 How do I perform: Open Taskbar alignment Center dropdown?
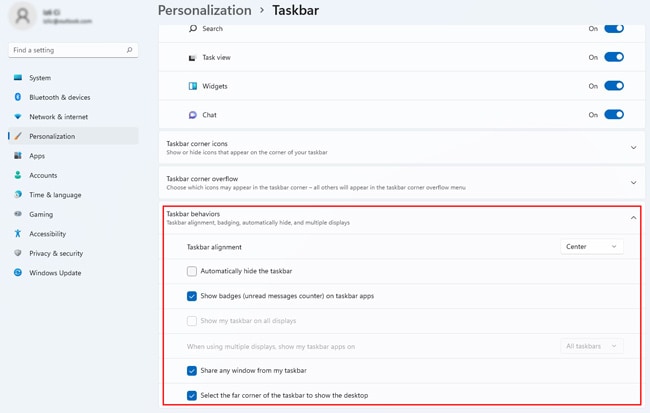[592, 247]
